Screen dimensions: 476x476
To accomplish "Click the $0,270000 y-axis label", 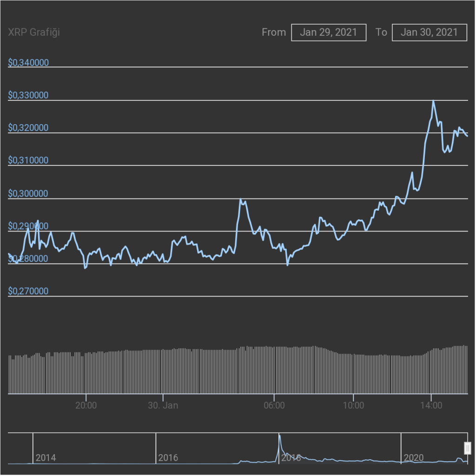I will click(x=28, y=291).
